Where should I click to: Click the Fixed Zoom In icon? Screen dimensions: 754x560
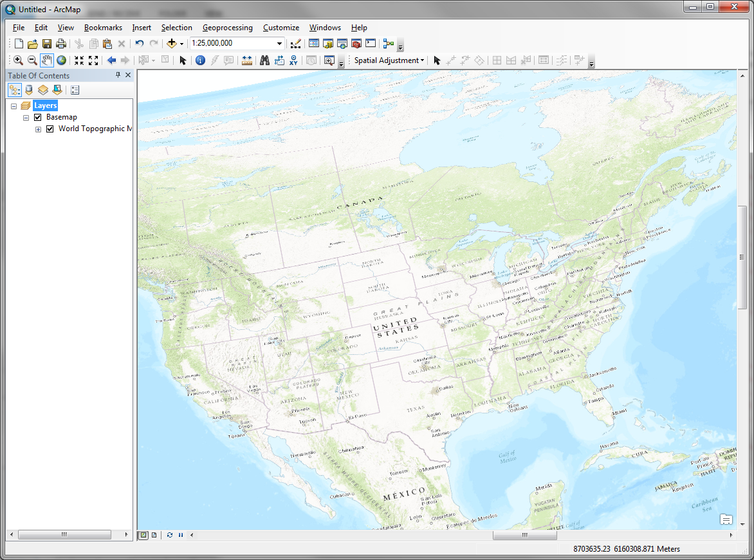(79, 60)
